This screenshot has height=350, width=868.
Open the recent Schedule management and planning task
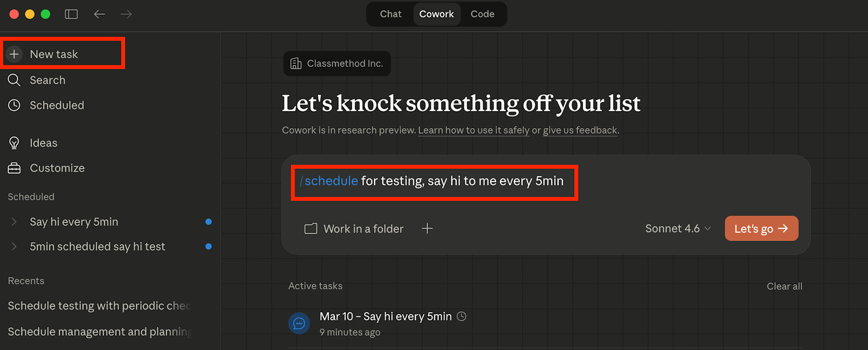click(x=99, y=332)
